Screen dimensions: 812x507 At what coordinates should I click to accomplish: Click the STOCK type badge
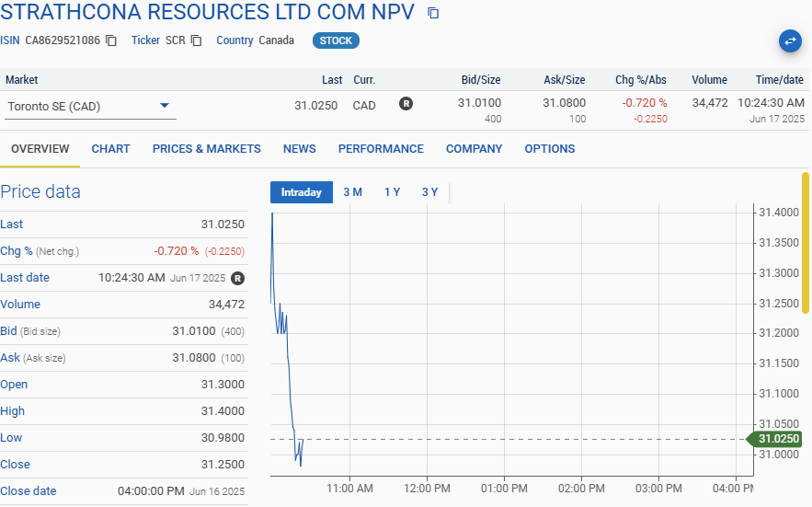pyautogui.click(x=336, y=40)
